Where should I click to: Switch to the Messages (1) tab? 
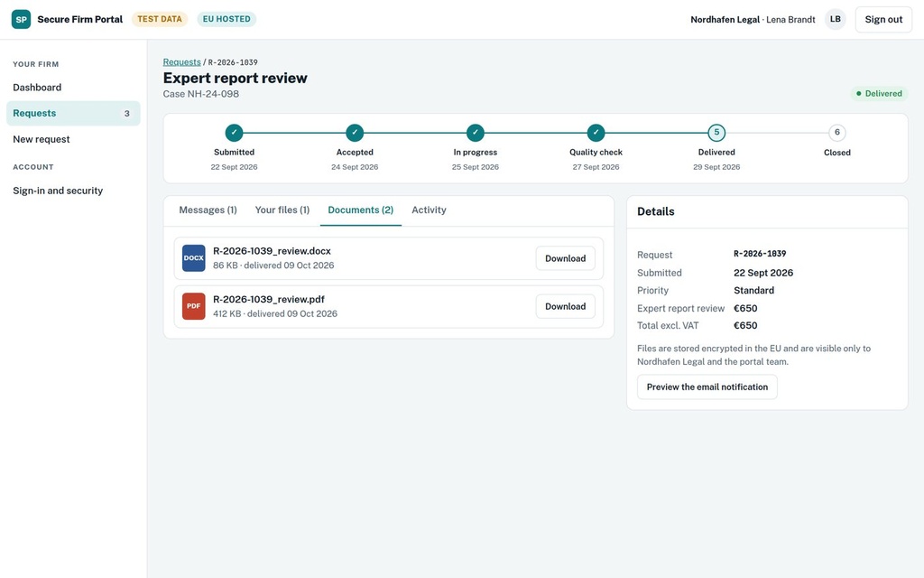coord(208,210)
